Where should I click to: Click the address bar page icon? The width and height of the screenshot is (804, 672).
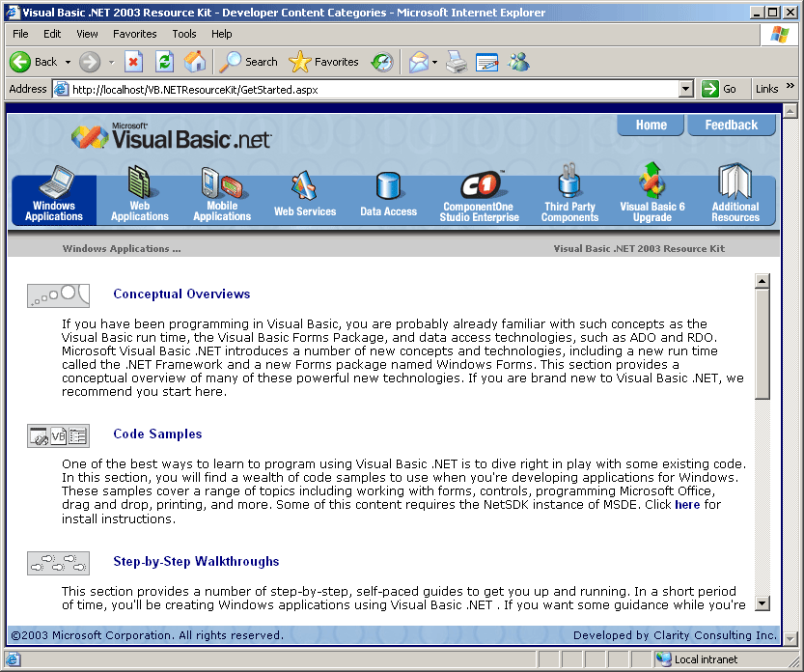tap(62, 89)
